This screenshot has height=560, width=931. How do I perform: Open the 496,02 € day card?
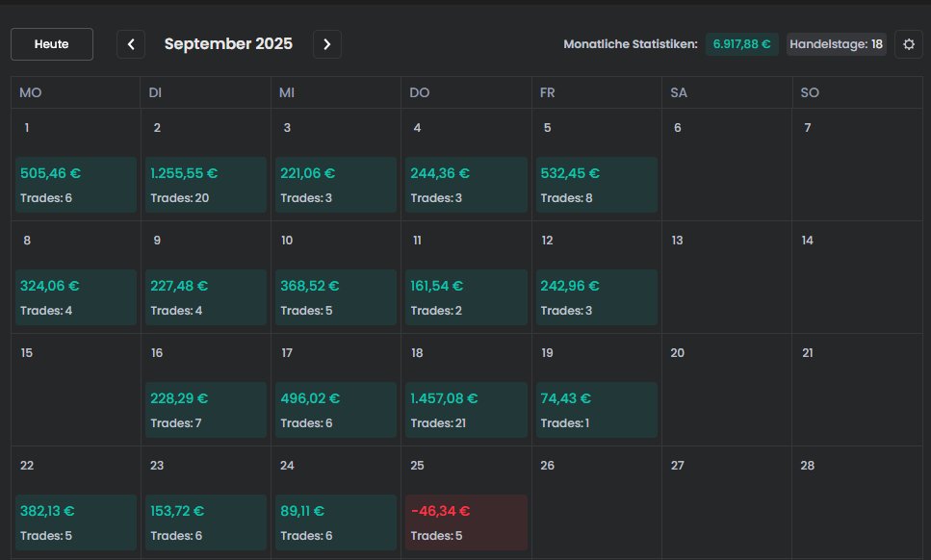pyautogui.click(x=336, y=410)
